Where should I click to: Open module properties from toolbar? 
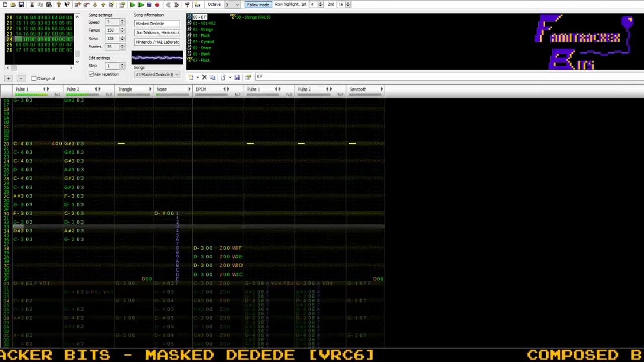tap(122, 5)
